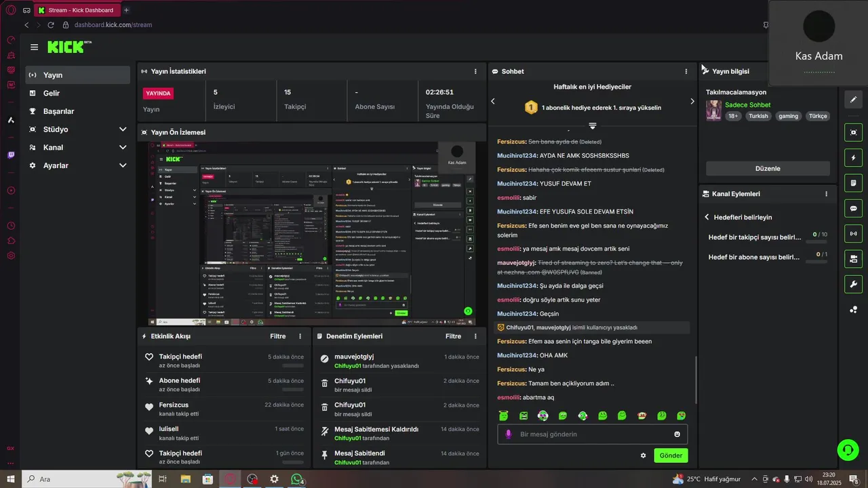Open the Gelir sidebar page
Screen dimensions: 868x488
[78, 94]
